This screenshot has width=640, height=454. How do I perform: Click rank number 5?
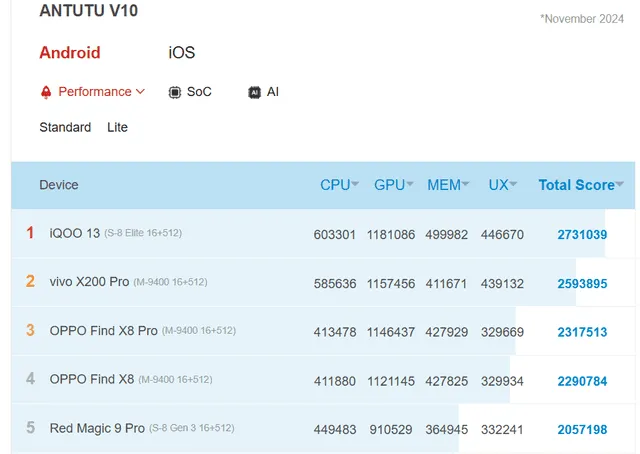coord(30,427)
